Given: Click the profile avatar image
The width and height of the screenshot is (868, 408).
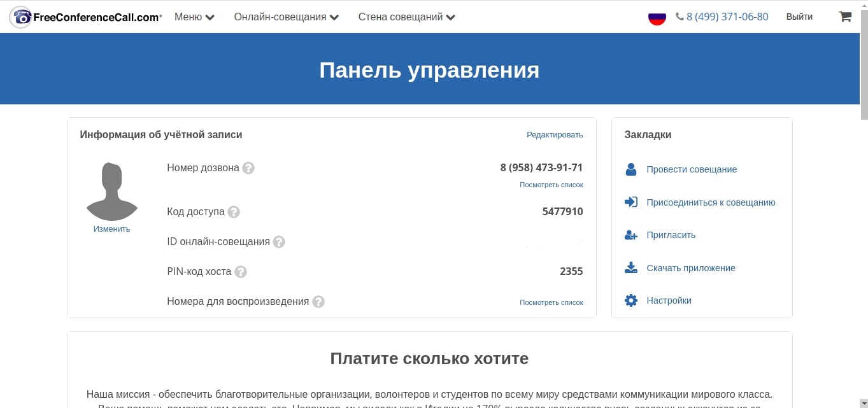Looking at the screenshot, I should tap(111, 190).
